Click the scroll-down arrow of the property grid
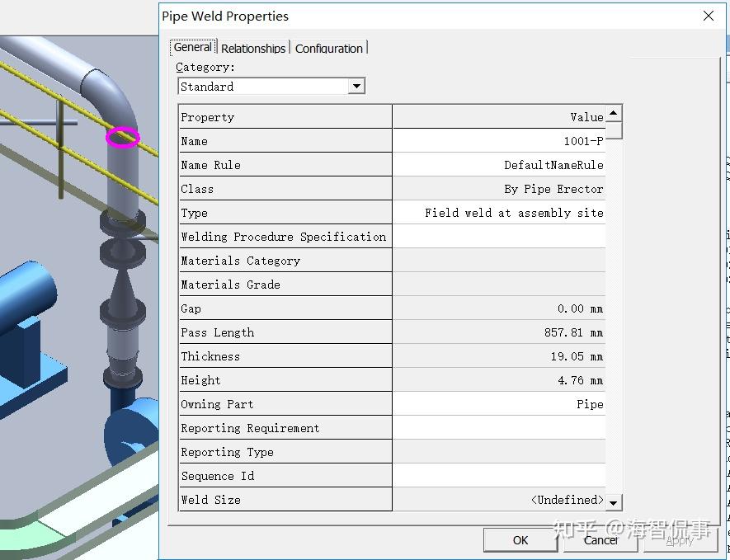The height and width of the screenshot is (560, 730). pos(614,501)
